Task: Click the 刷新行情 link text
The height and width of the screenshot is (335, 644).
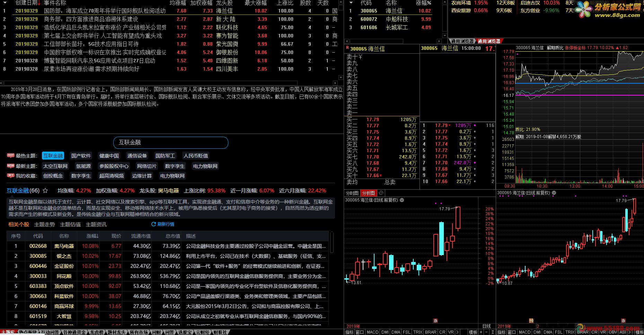Action: (x=166, y=224)
